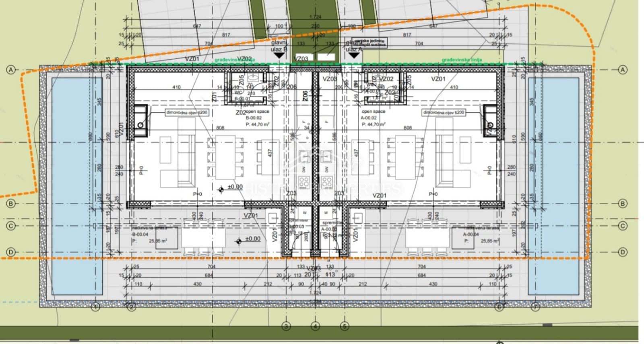Select the chimney flue circle in unit B fireplace
The width and height of the screenshot is (644, 344).
tap(140, 125)
